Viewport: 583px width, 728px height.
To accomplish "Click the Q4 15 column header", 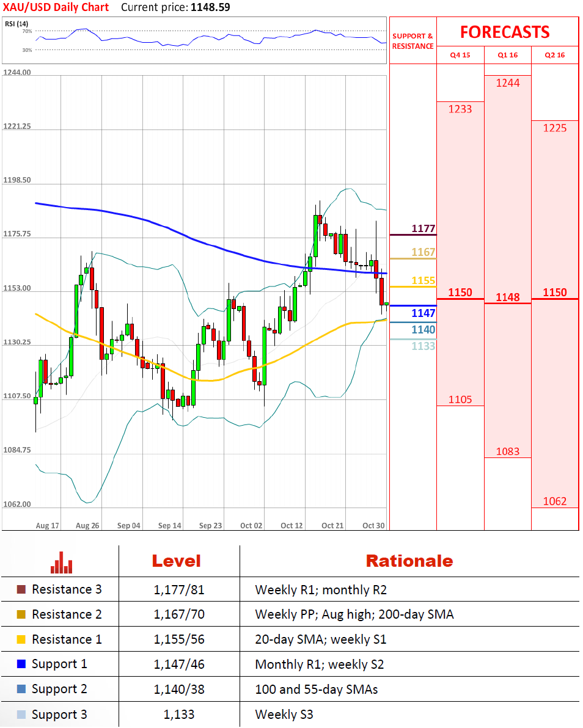I will click(x=460, y=55).
